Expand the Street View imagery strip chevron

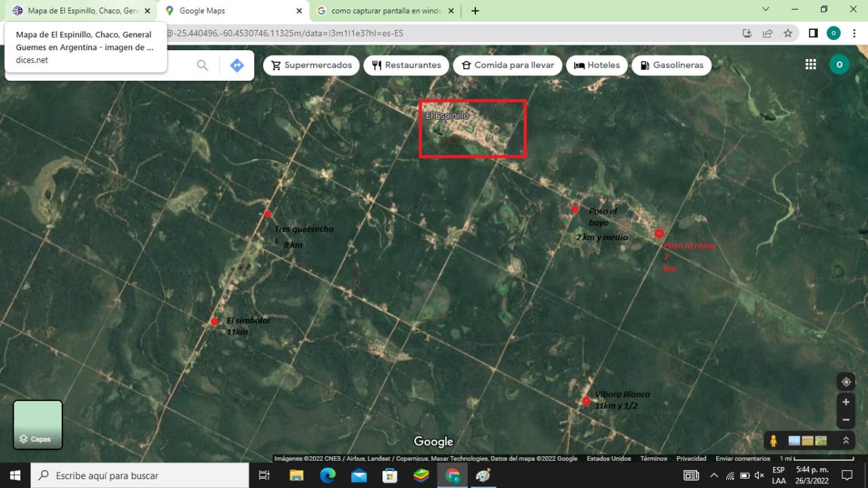pos(846,440)
